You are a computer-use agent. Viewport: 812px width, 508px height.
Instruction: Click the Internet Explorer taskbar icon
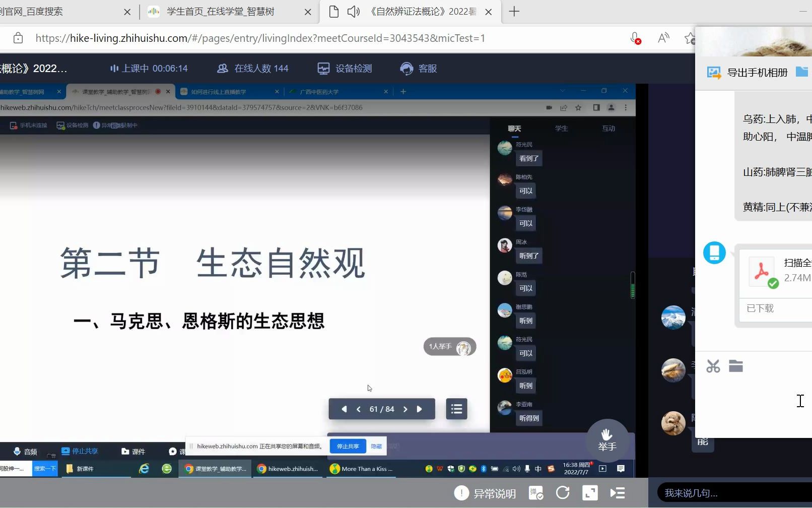[x=144, y=469]
